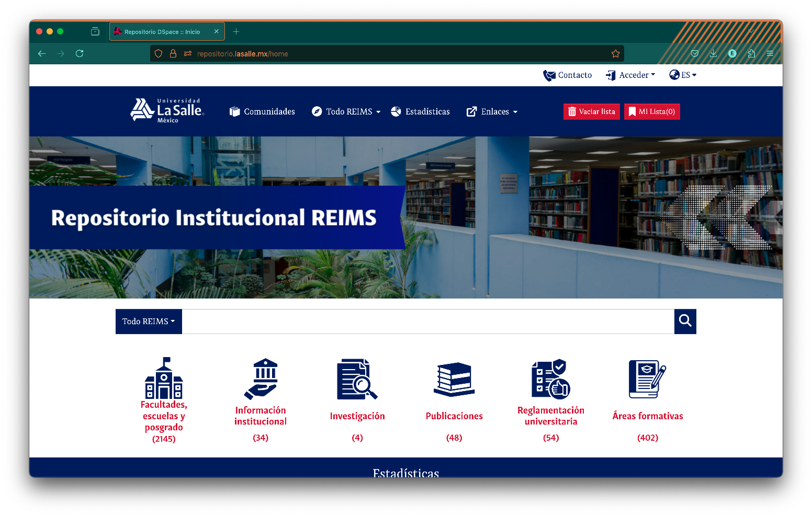The width and height of the screenshot is (812, 516).
Task: Open the Comunidades menu item
Action: click(x=263, y=112)
